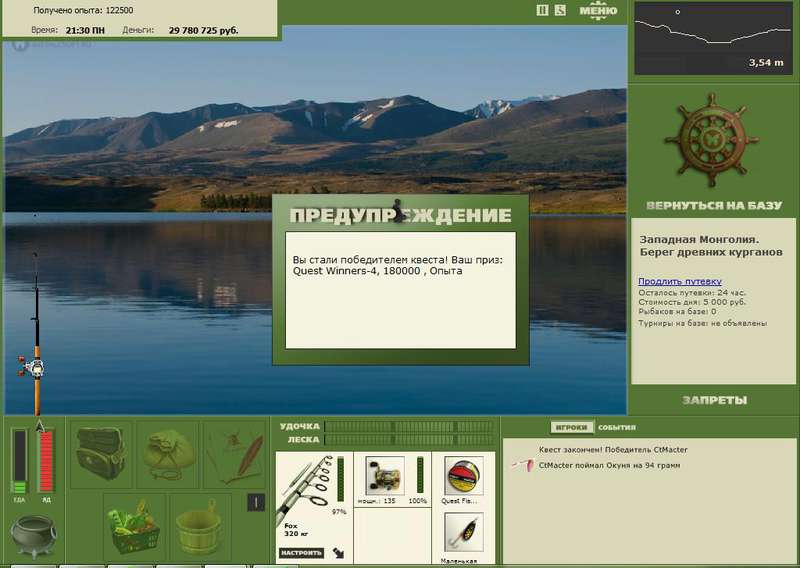Select the baitcasting reel
Viewport: 800px width, 568px height.
tap(385, 475)
